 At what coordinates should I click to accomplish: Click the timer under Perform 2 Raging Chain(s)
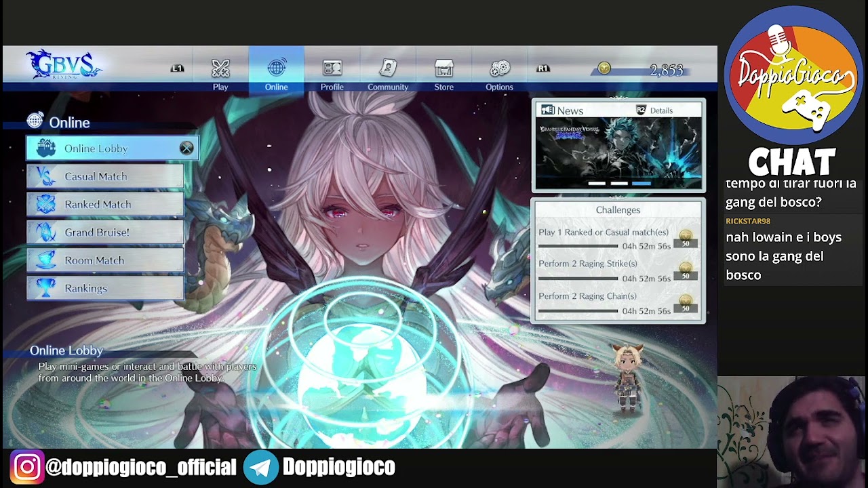[x=646, y=311]
